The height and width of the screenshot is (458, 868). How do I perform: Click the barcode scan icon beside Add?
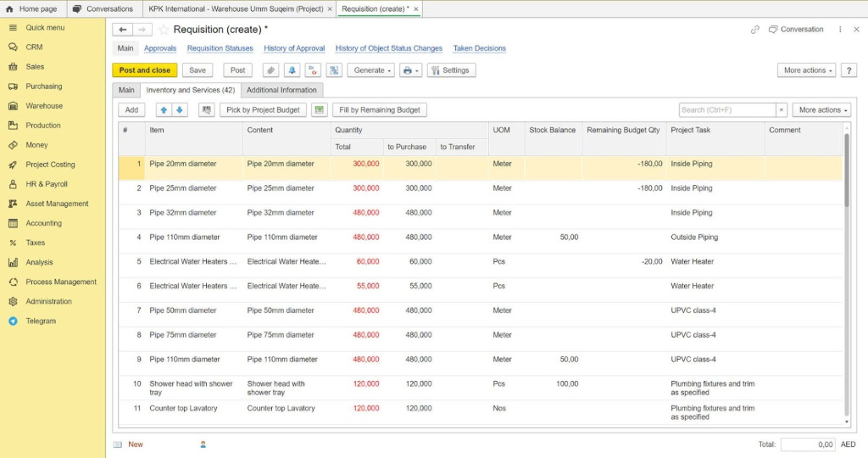point(206,110)
